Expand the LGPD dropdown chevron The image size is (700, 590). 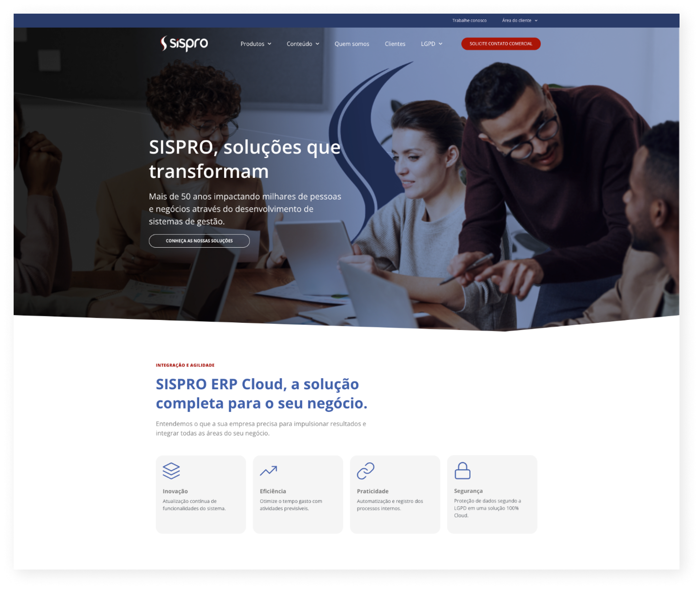pyautogui.click(x=441, y=44)
